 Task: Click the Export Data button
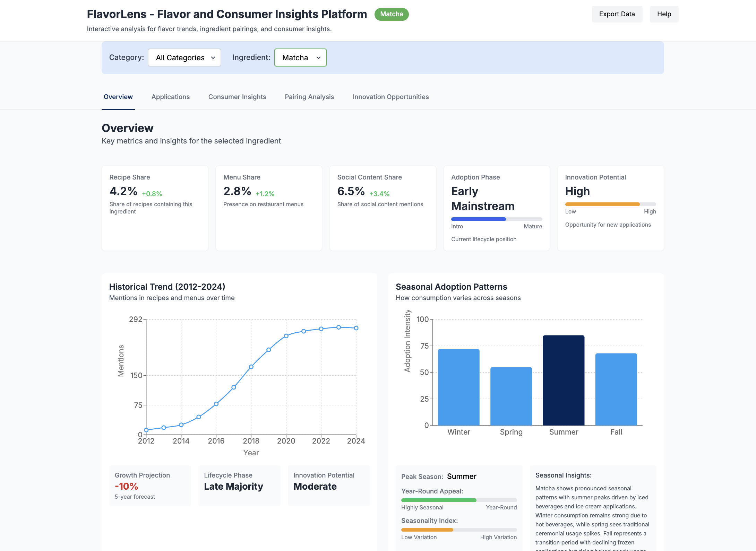[617, 14]
